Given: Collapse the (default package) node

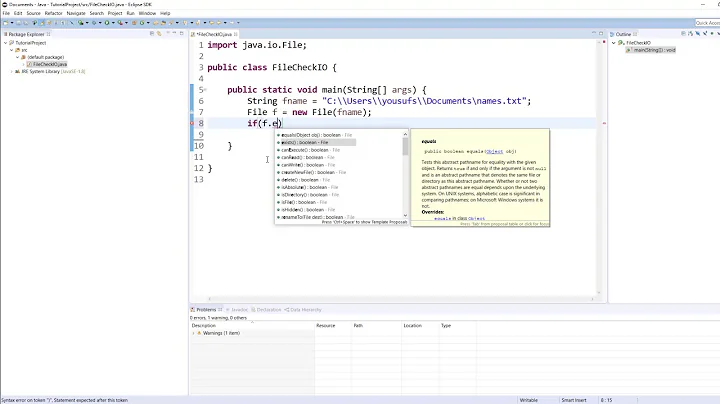Looking at the screenshot, I should point(17,57).
